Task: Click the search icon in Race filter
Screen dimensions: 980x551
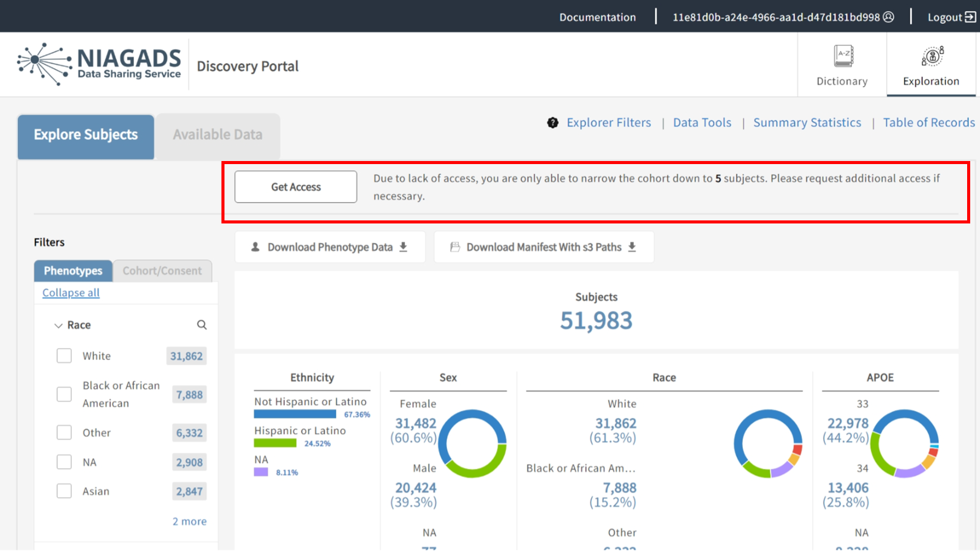Action: coord(202,325)
